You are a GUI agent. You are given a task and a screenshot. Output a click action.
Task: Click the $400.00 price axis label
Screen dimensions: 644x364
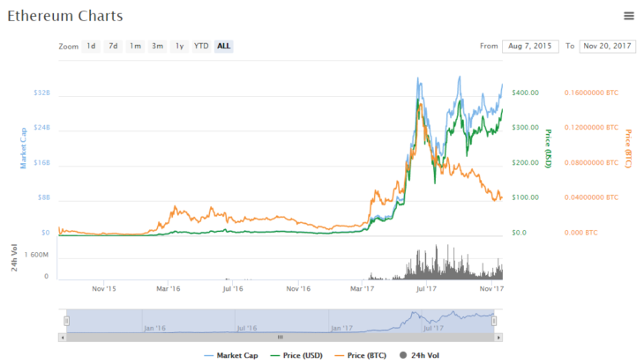(525, 93)
